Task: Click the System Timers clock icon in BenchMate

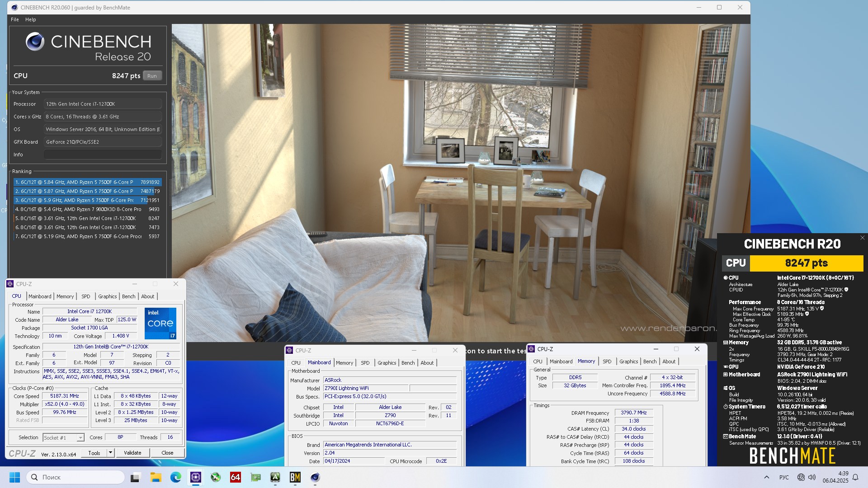Action: tap(726, 407)
